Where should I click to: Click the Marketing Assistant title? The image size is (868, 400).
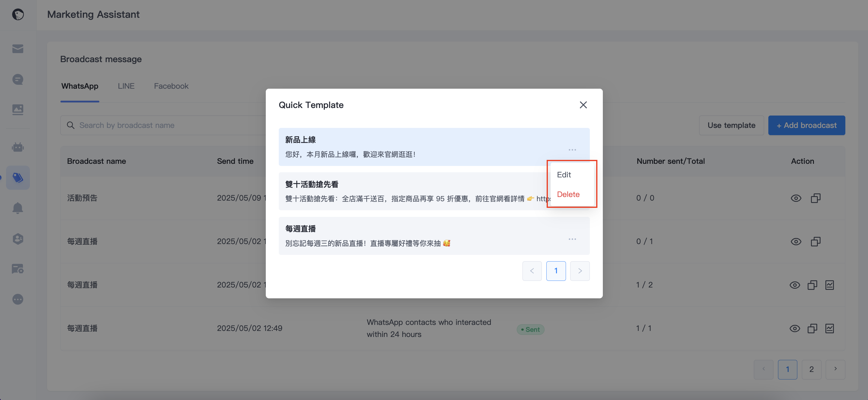click(x=93, y=14)
